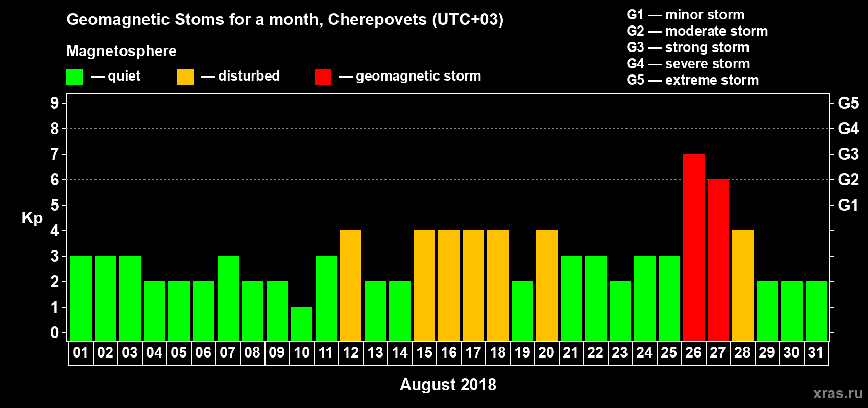Click the geomagnetic storm legend text
Image resolution: width=868 pixels, height=408 pixels.
click(x=419, y=76)
